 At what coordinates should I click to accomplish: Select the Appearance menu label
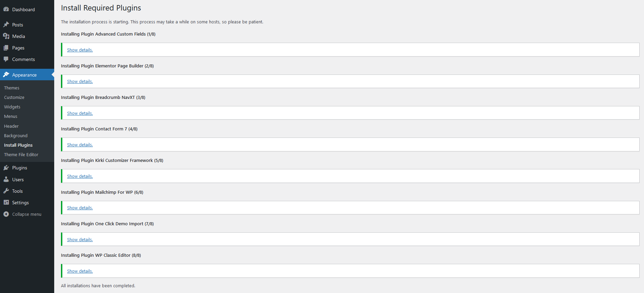coord(24,75)
